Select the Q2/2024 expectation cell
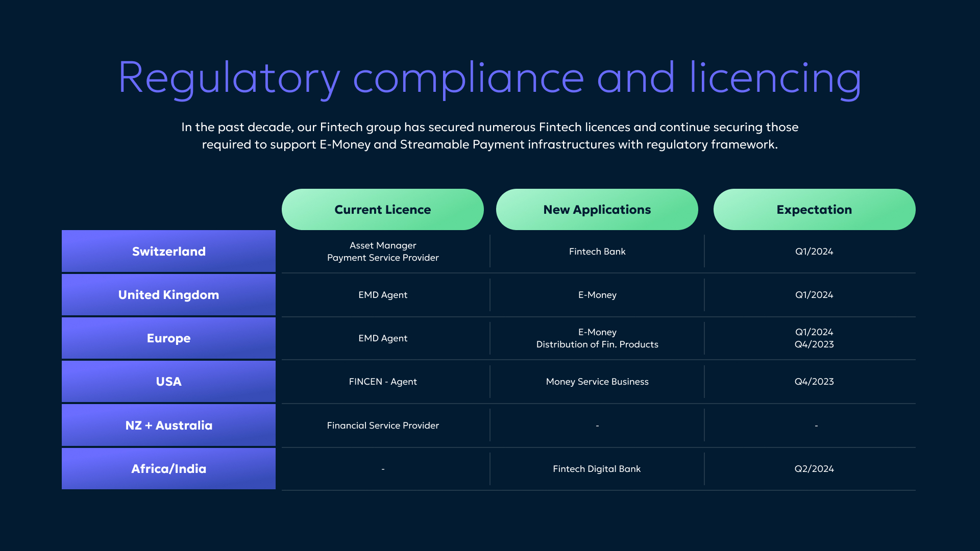 click(x=814, y=469)
